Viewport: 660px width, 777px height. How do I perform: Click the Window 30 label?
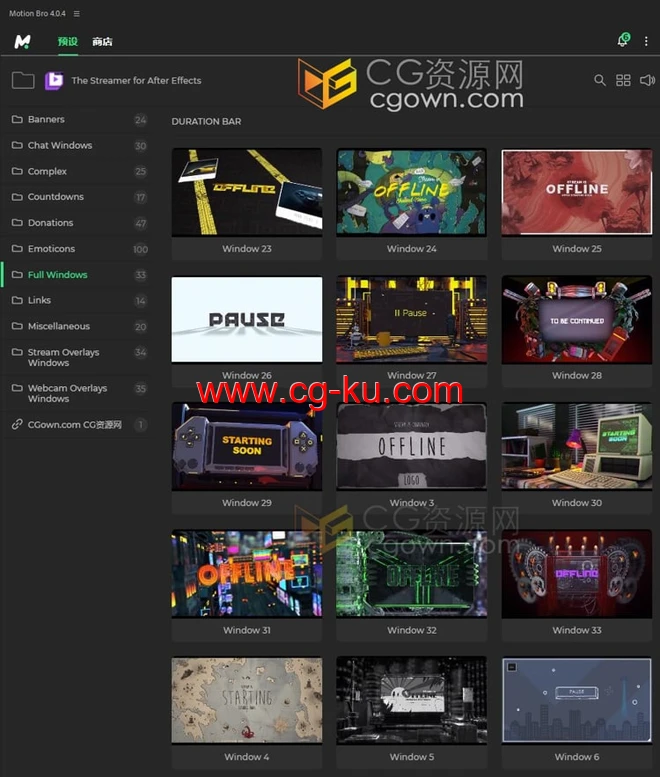pyautogui.click(x=577, y=503)
